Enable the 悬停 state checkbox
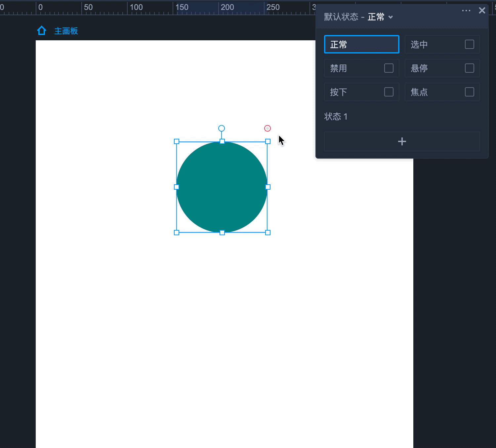The image size is (496, 448). pyautogui.click(x=469, y=68)
